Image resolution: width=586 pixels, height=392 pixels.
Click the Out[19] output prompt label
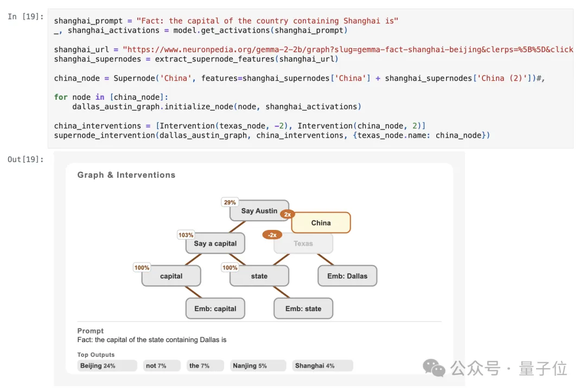click(26, 159)
